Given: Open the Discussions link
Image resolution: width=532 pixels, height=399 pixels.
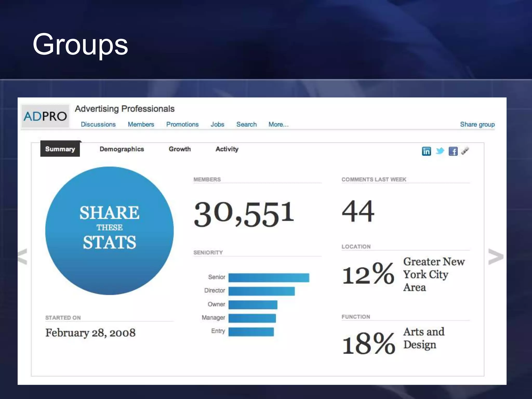Looking at the screenshot, I should (98, 124).
